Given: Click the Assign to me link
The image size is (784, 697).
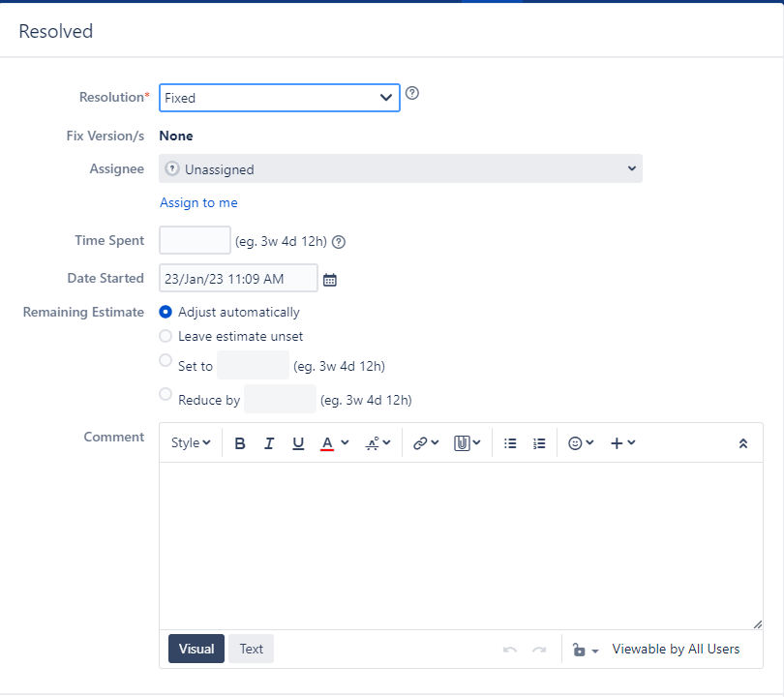Looking at the screenshot, I should pyautogui.click(x=198, y=202).
